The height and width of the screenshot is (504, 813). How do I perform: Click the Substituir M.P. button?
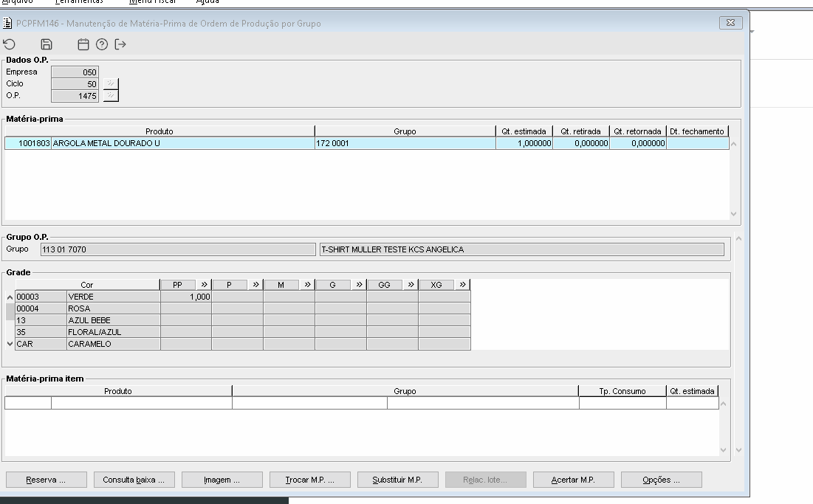coord(398,480)
